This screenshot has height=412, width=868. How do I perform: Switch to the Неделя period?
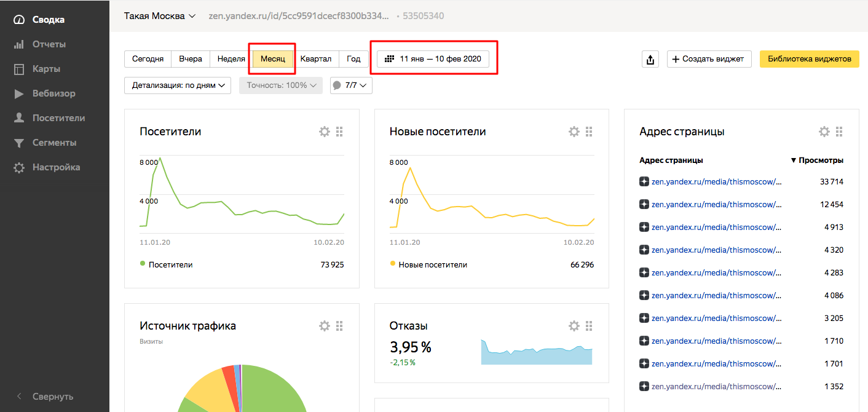[x=232, y=59]
